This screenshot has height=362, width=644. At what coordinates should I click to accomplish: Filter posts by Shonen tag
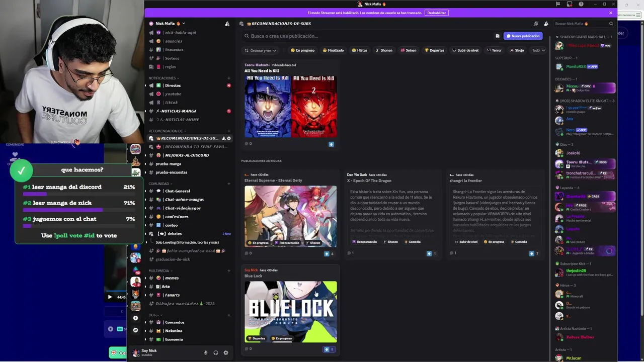tap(383, 50)
